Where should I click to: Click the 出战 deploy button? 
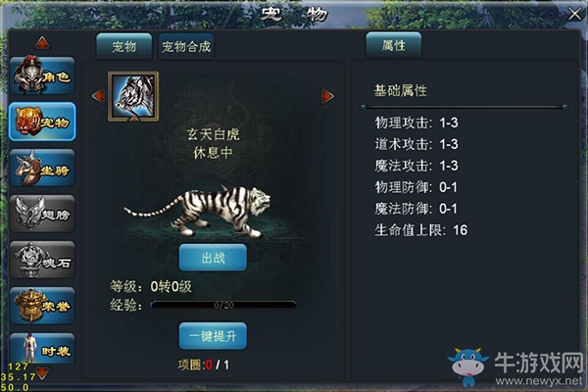[x=213, y=258]
